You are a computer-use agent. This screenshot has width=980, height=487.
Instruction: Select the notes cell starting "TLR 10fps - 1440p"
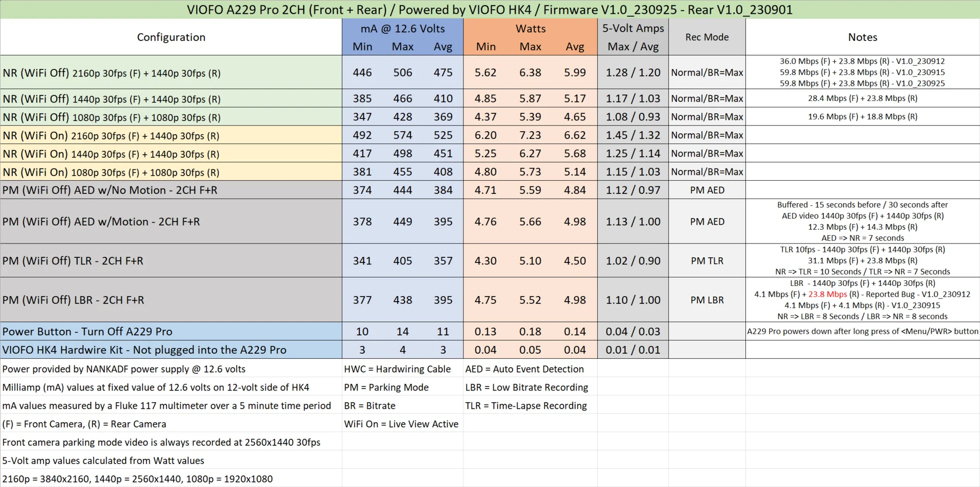(863, 261)
